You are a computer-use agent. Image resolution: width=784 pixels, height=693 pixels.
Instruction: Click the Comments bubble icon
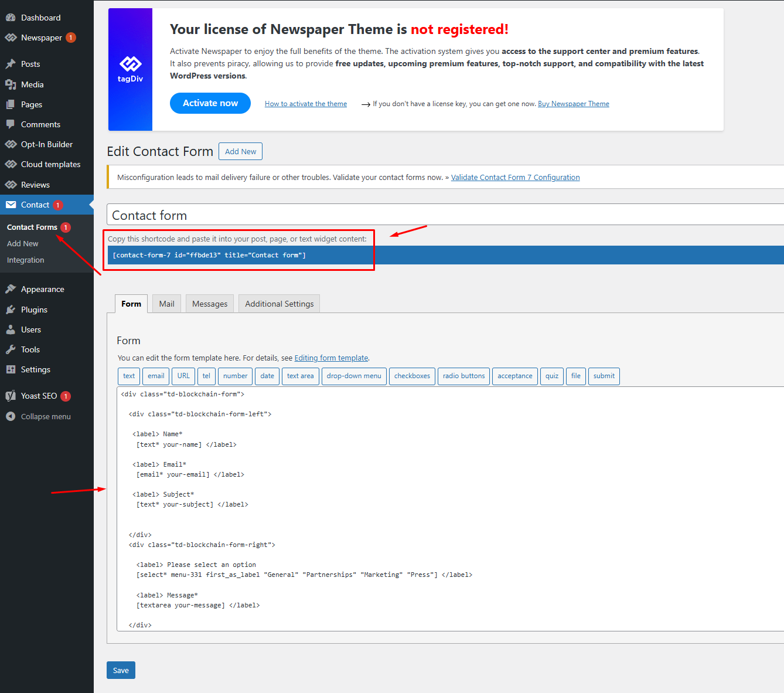pyautogui.click(x=11, y=124)
